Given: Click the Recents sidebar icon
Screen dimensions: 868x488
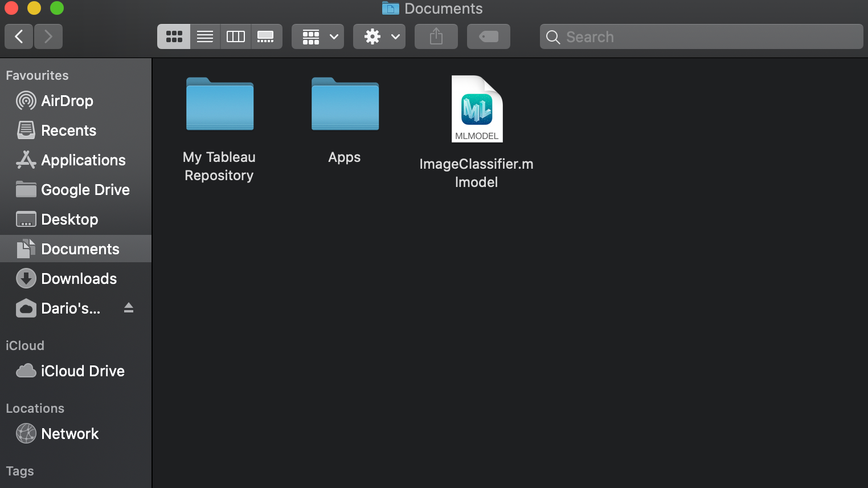Looking at the screenshot, I should tap(26, 131).
